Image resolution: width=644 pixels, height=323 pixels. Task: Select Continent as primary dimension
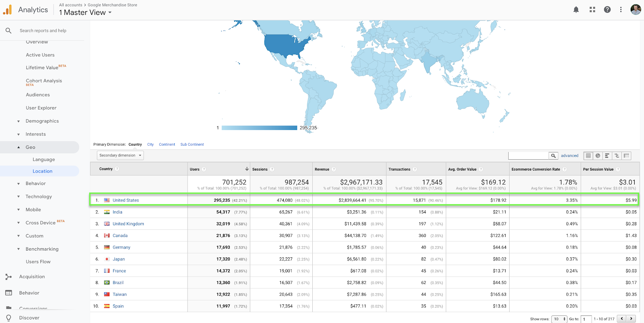pos(167,144)
